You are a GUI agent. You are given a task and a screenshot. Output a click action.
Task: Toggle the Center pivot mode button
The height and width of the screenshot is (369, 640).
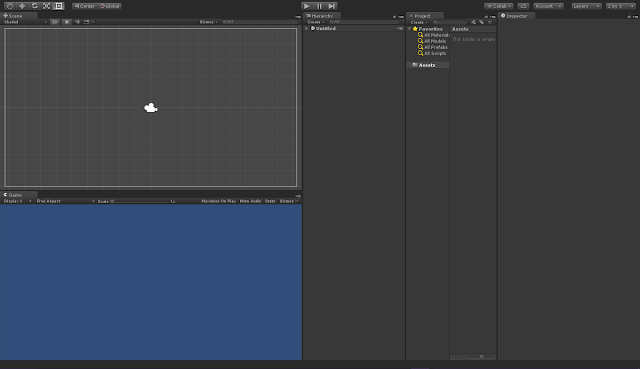[x=84, y=6]
